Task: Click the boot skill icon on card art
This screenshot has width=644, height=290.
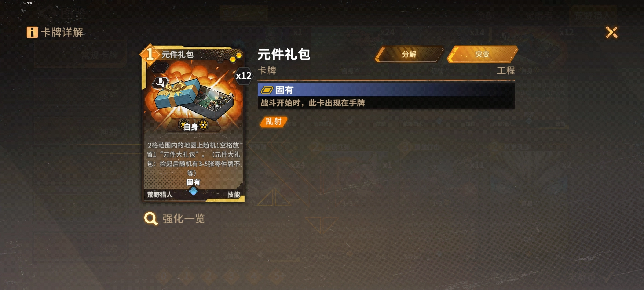Action: click(x=160, y=83)
